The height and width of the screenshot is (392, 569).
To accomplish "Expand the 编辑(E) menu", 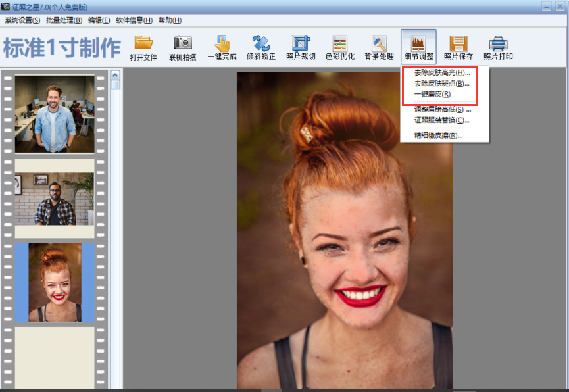I will 99,20.
